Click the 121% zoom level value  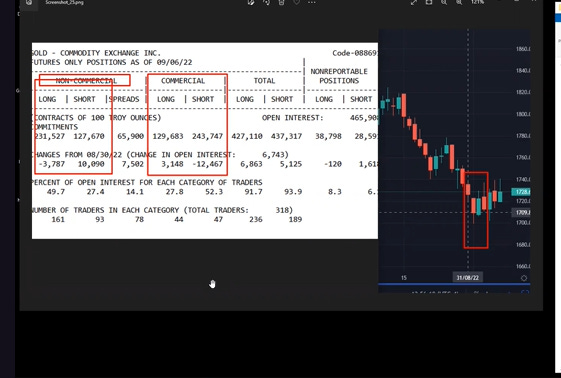[x=477, y=2]
